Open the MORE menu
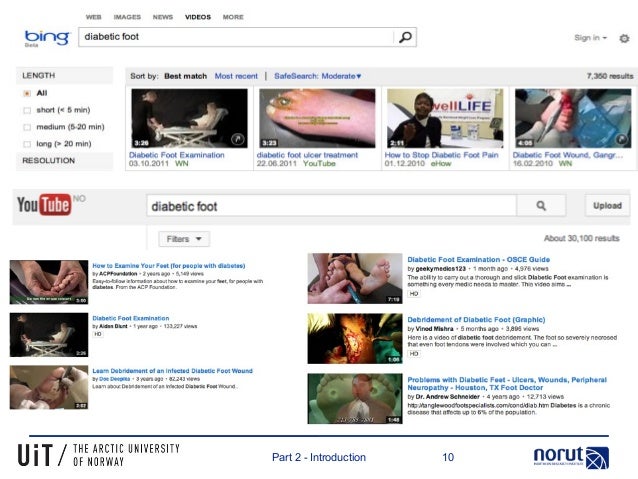The image size is (638, 479). pyautogui.click(x=233, y=17)
